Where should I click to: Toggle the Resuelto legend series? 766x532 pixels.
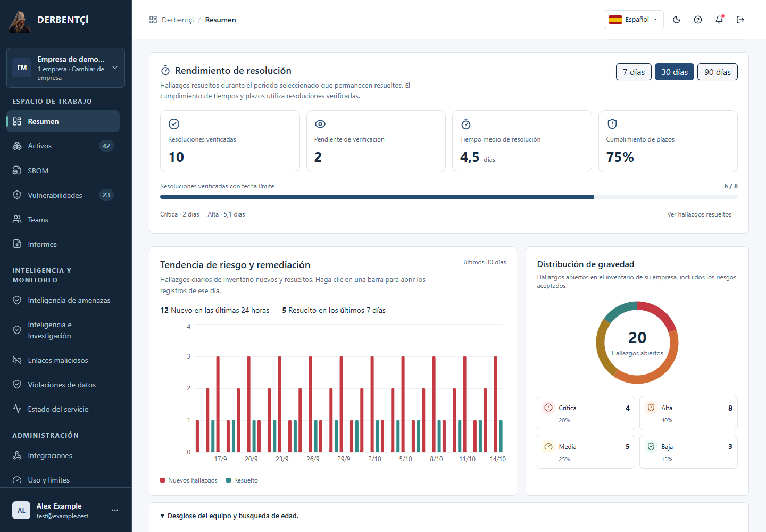pos(242,480)
